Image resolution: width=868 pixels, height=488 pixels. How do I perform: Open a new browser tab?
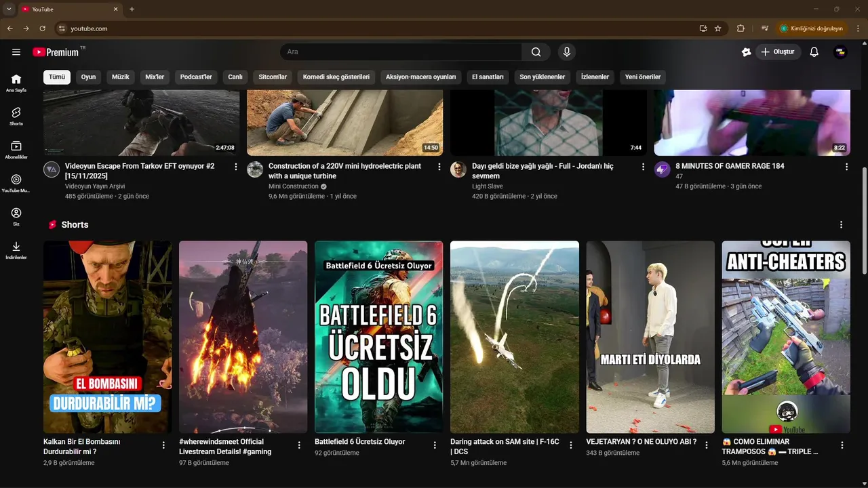132,9
